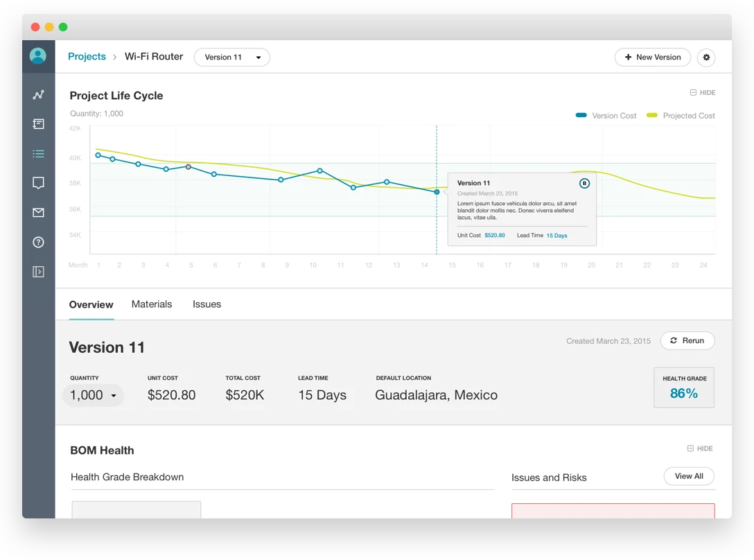Toggle the Projected Cost legend swatch
Screen dimensions: 754x560
(x=652, y=116)
